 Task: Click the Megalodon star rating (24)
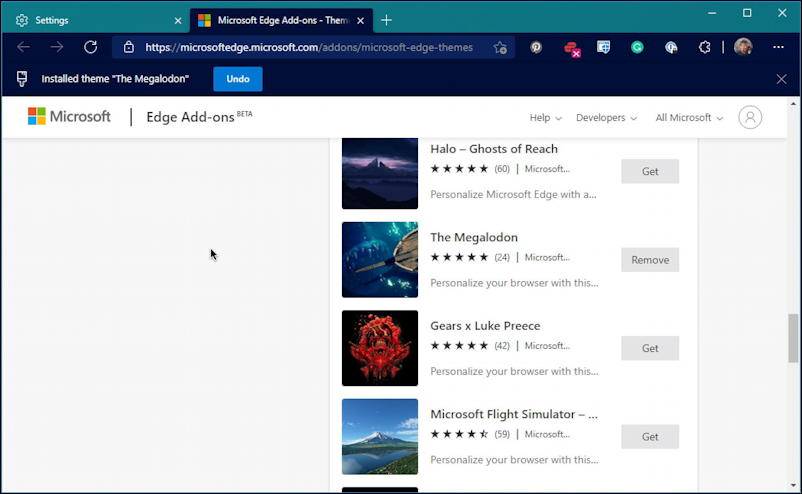tap(470, 257)
